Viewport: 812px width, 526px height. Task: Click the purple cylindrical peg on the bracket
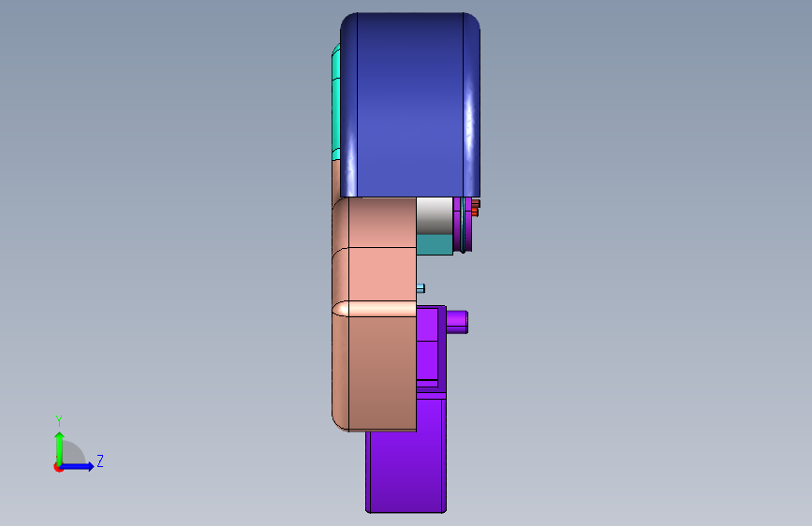pyautogui.click(x=457, y=322)
